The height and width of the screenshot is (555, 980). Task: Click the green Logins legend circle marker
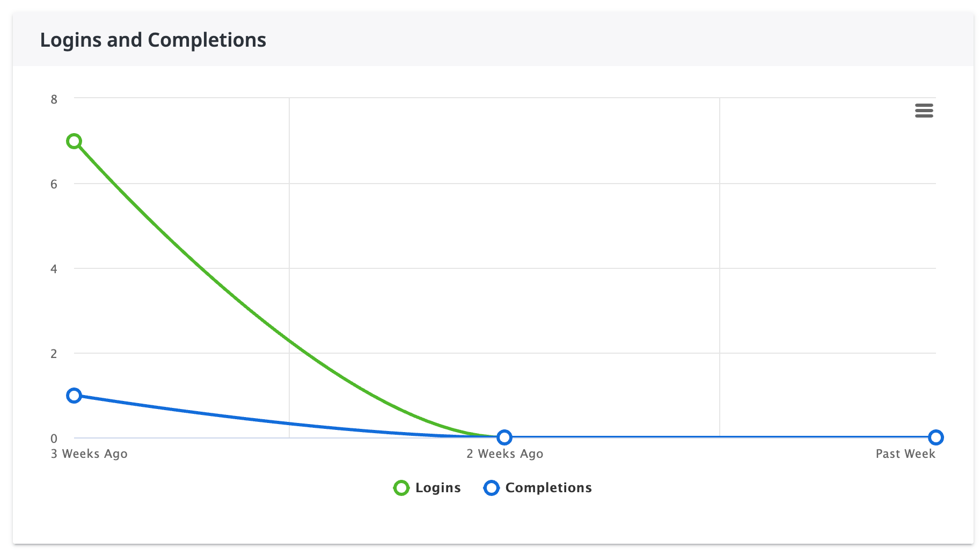point(401,488)
